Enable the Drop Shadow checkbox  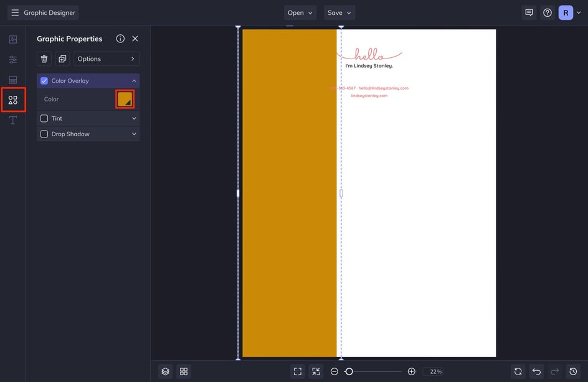point(44,134)
